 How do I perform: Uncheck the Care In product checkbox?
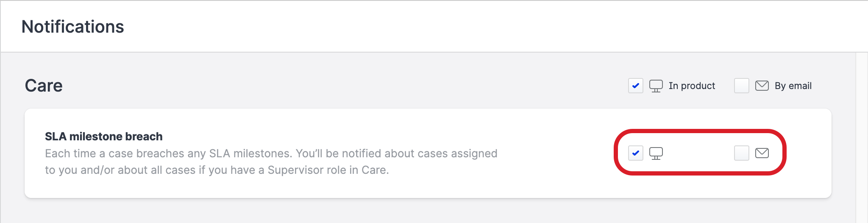click(x=635, y=86)
